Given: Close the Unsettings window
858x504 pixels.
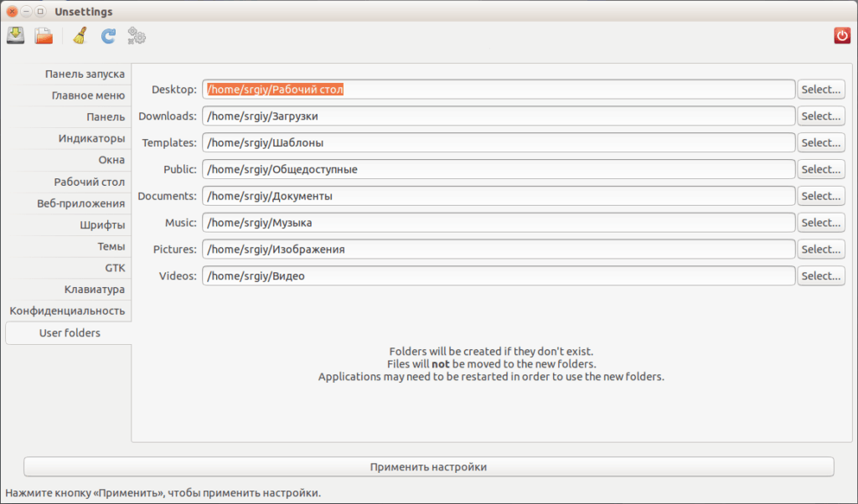Looking at the screenshot, I should [x=12, y=12].
